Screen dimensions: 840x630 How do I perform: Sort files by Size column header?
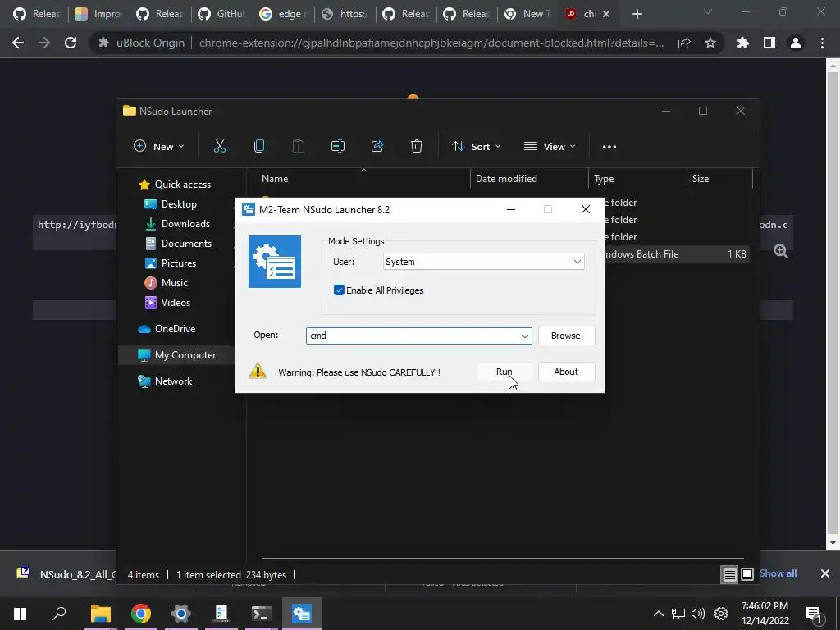[x=719, y=178]
